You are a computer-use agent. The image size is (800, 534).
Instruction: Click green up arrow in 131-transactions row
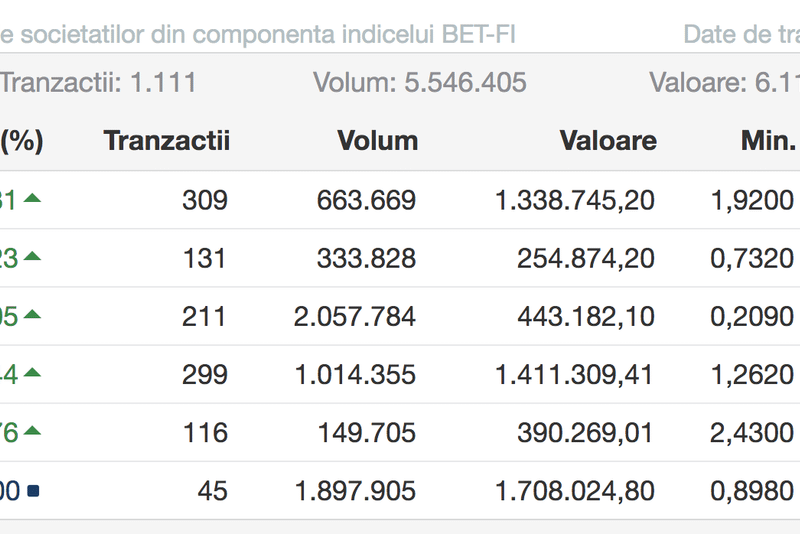click(33, 257)
